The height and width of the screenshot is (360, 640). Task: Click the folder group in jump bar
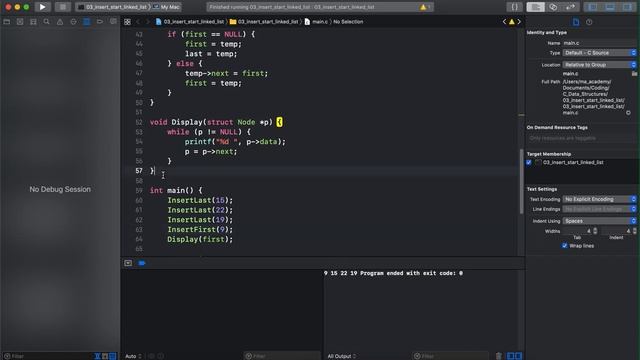pos(264,22)
